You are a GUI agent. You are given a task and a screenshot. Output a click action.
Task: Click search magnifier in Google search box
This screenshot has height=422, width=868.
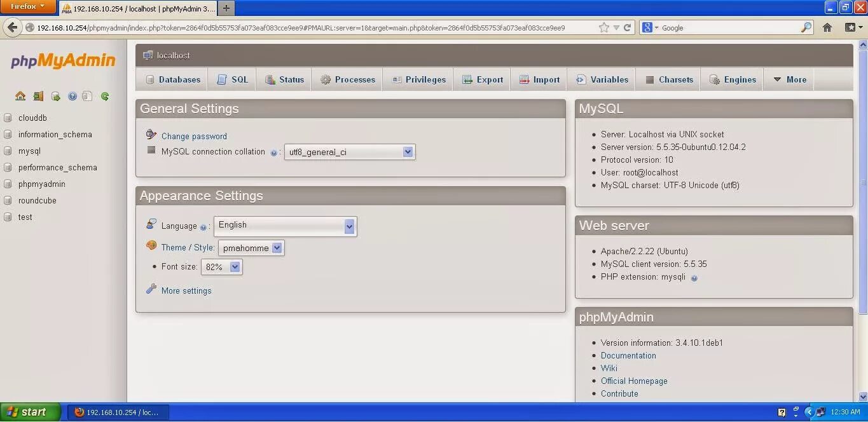pos(806,27)
